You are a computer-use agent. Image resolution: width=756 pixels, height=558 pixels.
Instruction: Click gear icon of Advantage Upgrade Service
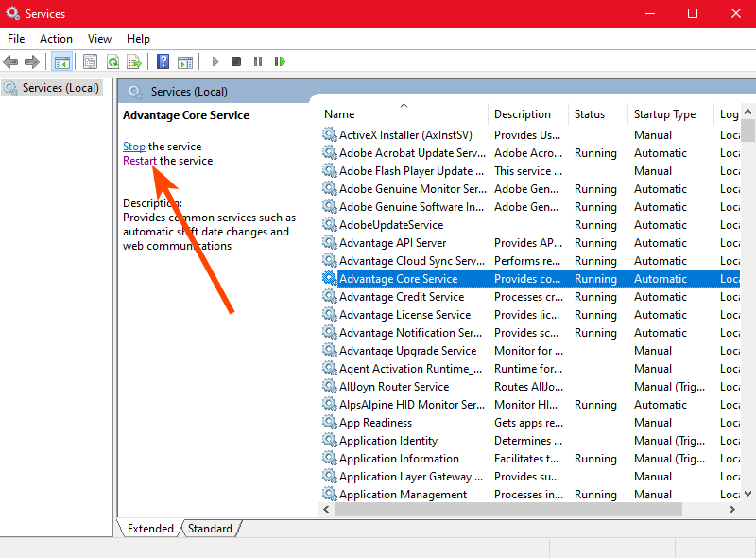(x=329, y=351)
